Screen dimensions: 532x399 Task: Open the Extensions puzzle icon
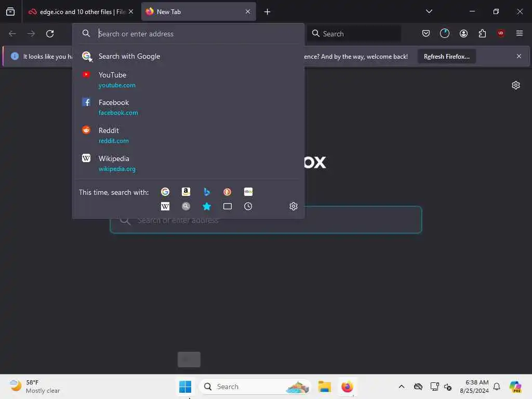pyautogui.click(x=482, y=33)
